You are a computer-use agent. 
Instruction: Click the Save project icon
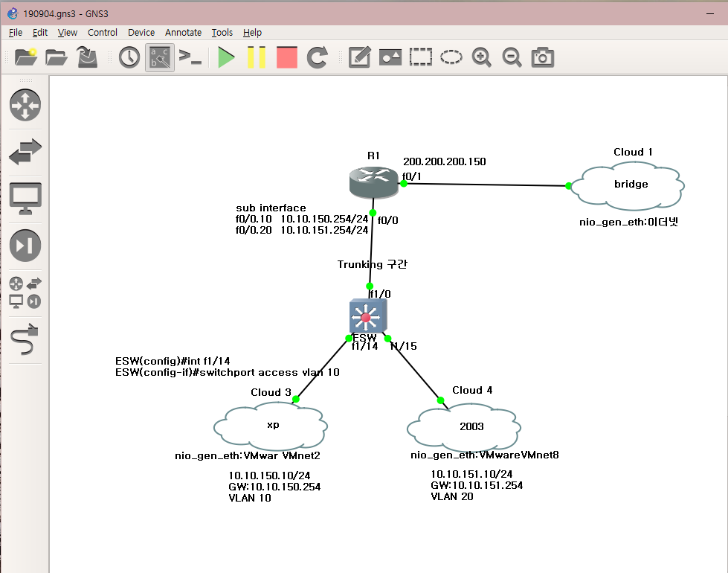coord(87,57)
